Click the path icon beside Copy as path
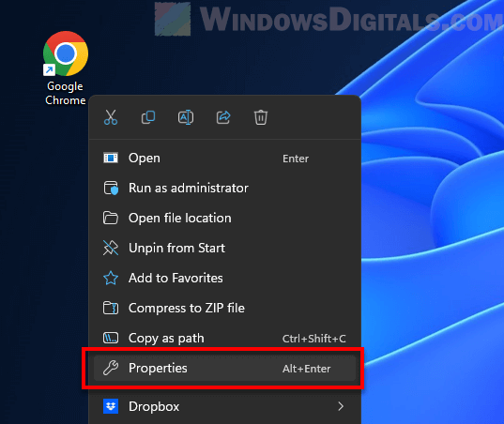This screenshot has width=504, height=424. pos(111,338)
